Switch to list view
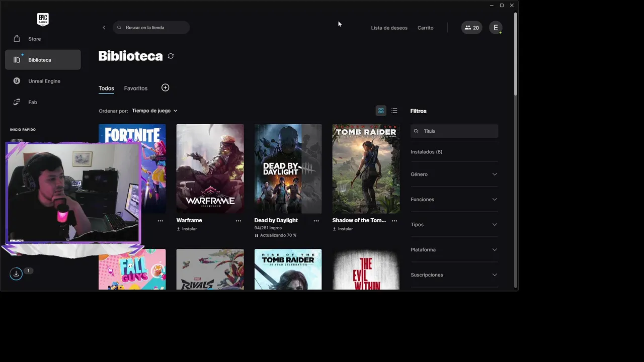 394,111
